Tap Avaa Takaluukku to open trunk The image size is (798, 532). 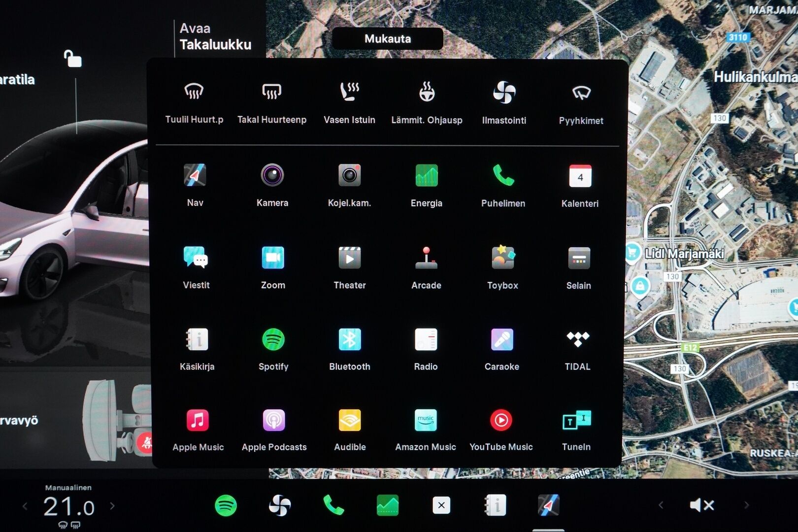point(215,36)
